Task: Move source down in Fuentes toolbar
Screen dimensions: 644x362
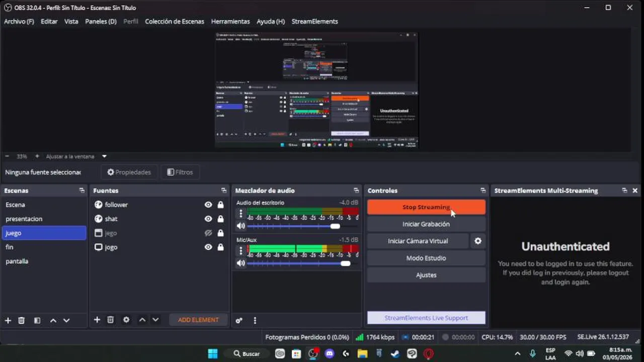Action: [x=155, y=320]
